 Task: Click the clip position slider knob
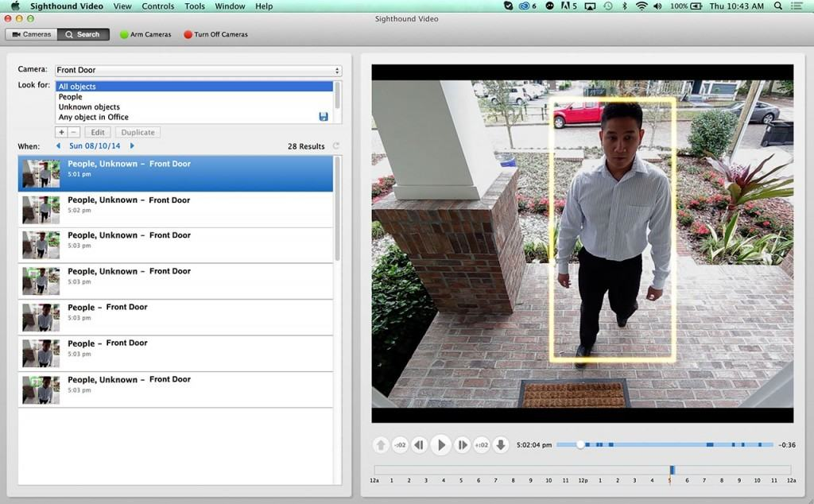click(581, 444)
